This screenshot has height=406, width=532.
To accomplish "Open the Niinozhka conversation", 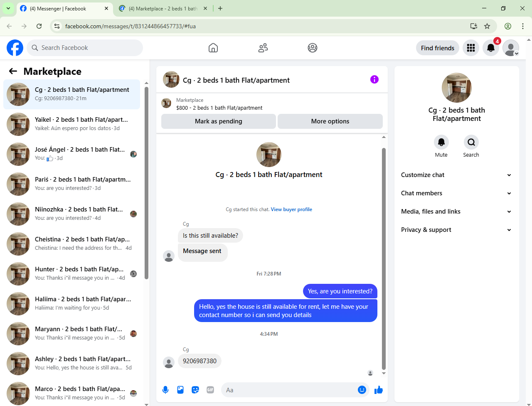I will pos(71,214).
